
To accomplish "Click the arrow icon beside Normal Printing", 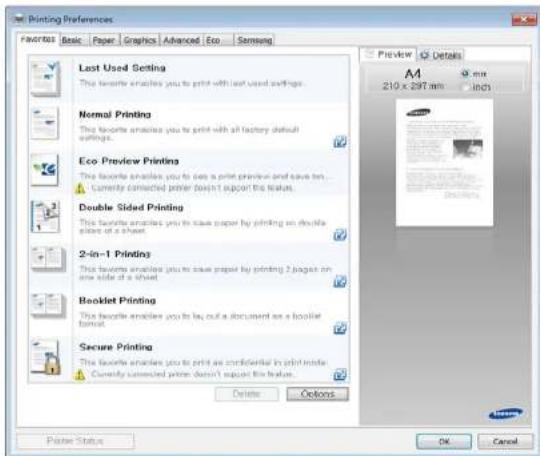I will coord(340,142).
